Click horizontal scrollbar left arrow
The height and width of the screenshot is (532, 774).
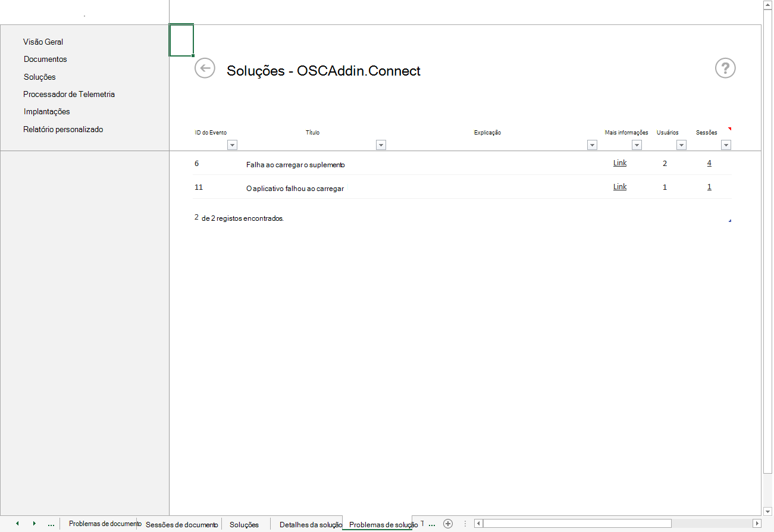coord(478,524)
